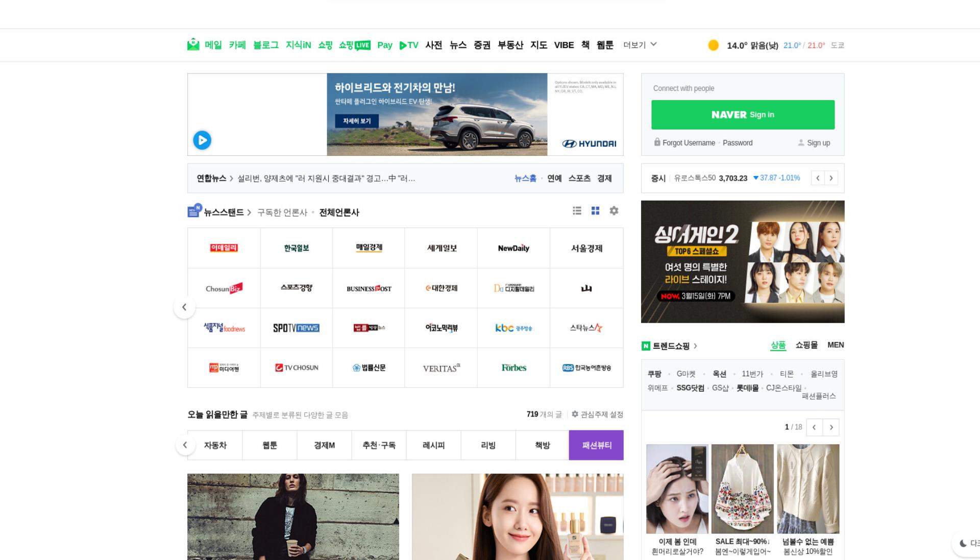The height and width of the screenshot is (560, 980).
Task: Open Business Post press logo
Action: [x=369, y=288]
